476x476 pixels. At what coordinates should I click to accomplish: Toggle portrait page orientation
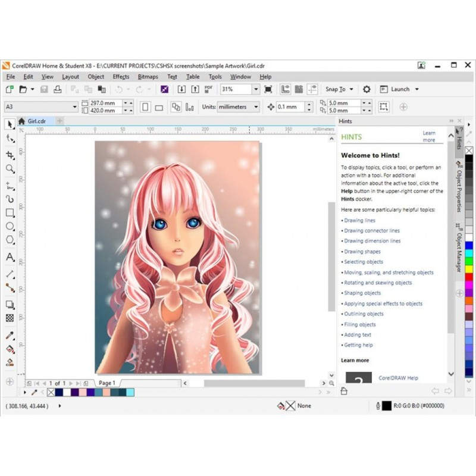[145, 107]
